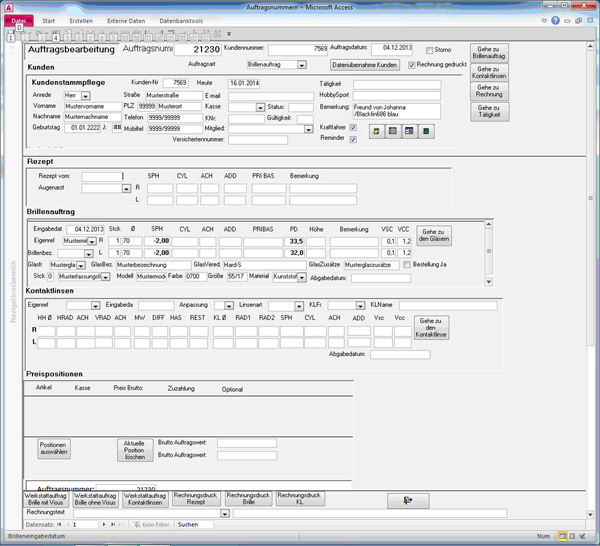This screenshot has width=600, height=546.
Task: Click main form scroll-down arrow
Action: point(590,515)
